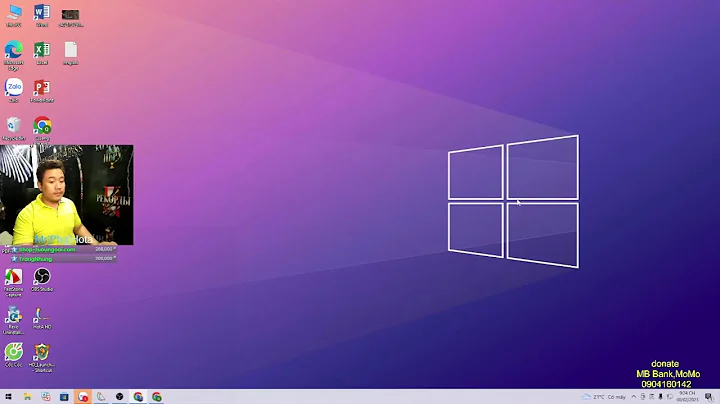Open the notification center icon
The height and width of the screenshot is (404, 720).
709,397
